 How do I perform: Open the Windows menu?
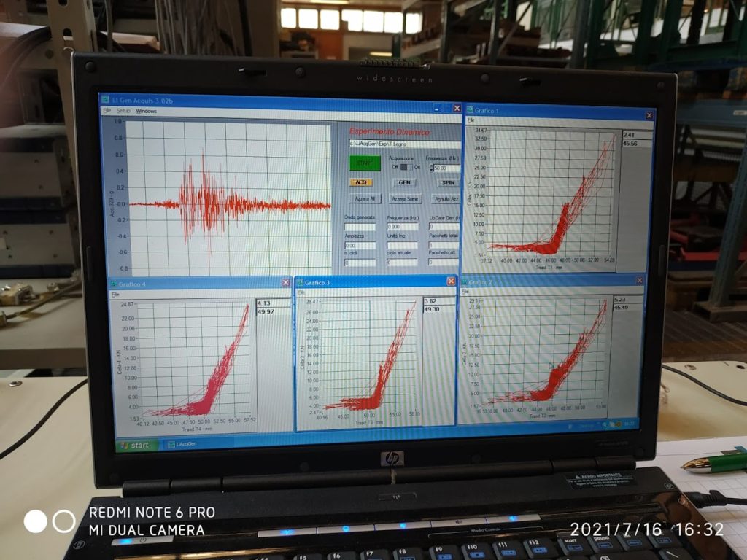coord(146,111)
